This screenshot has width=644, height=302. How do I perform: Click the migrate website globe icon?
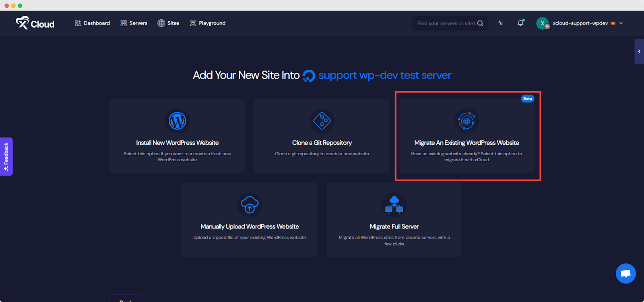[x=466, y=121]
